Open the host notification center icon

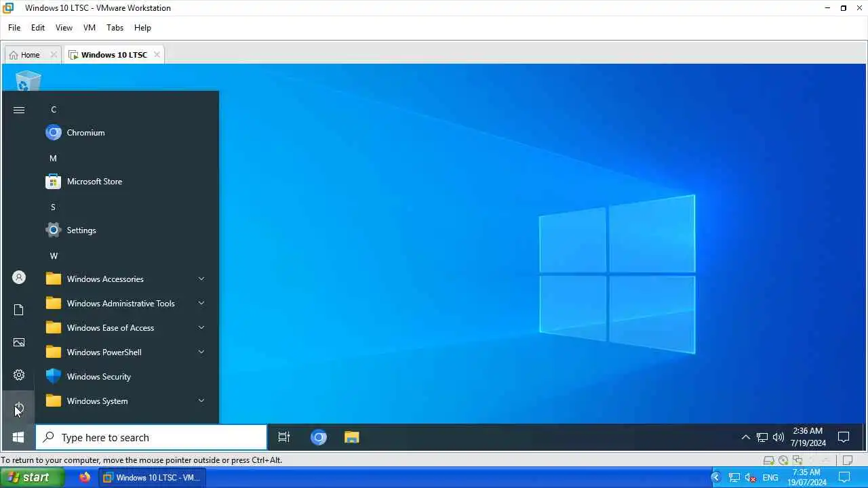point(844,477)
